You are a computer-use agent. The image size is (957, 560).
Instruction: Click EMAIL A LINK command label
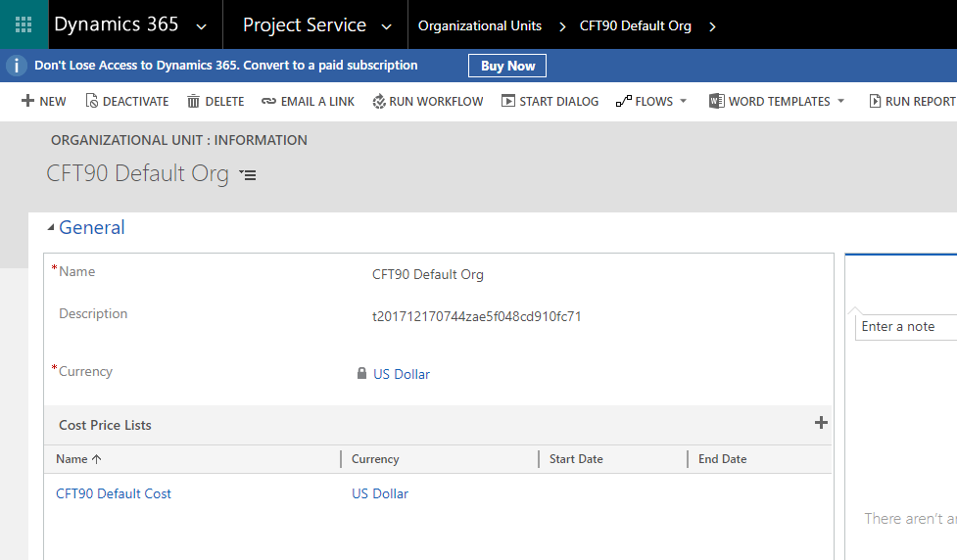(x=317, y=102)
